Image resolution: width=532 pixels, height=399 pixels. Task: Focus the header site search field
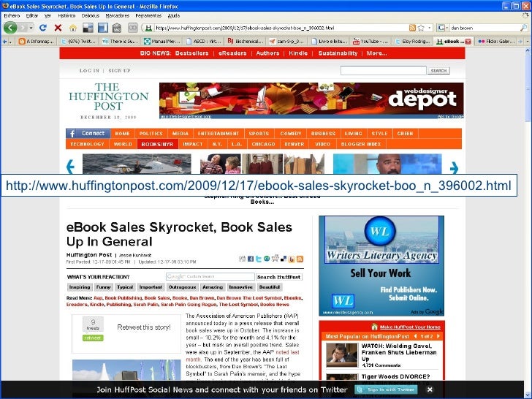pyautogui.click(x=384, y=71)
